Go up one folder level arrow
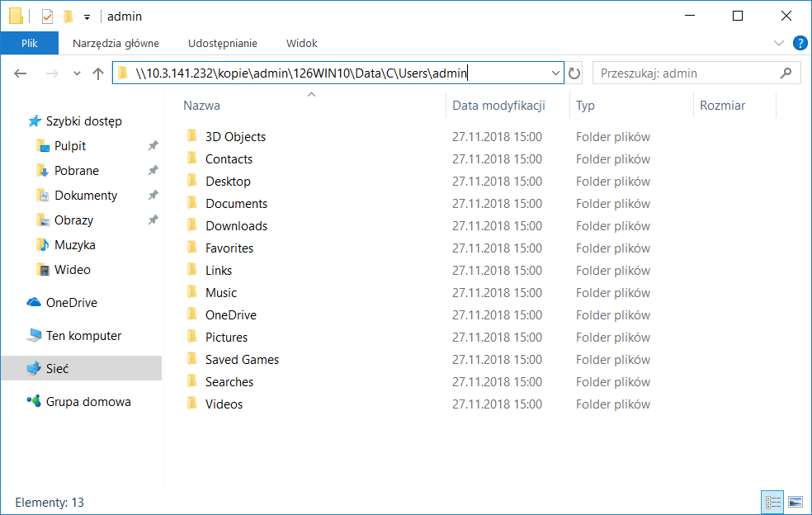The width and height of the screenshot is (812, 515). tap(98, 73)
